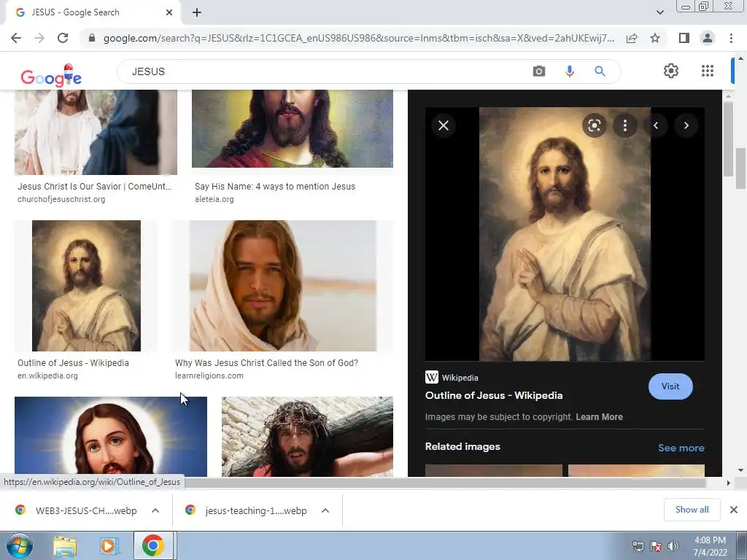
Task: Bookmark this page with the star icon
Action: (x=655, y=38)
